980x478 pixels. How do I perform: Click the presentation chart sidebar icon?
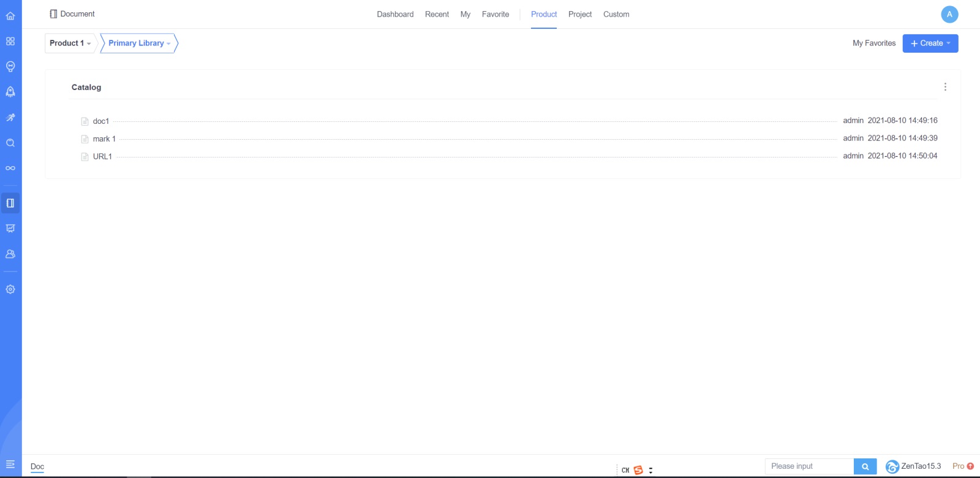10,229
